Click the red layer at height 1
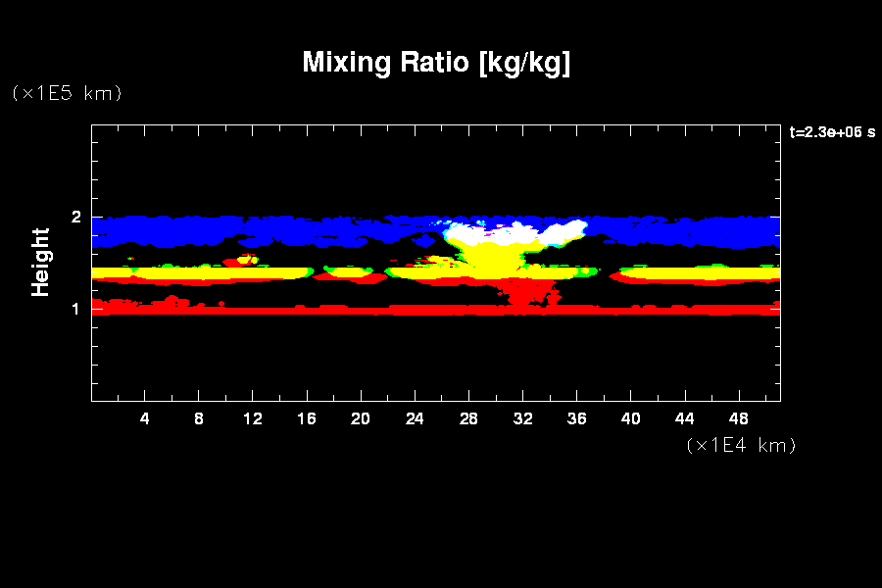The image size is (882, 588). (294, 309)
